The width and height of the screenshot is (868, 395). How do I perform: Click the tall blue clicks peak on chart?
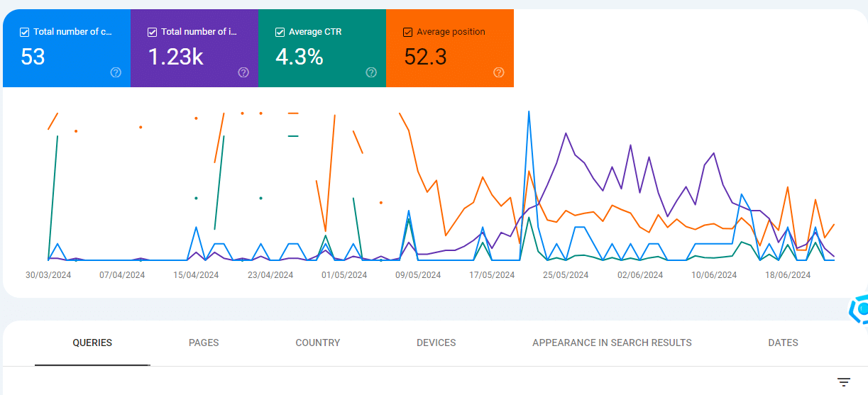[x=529, y=112]
